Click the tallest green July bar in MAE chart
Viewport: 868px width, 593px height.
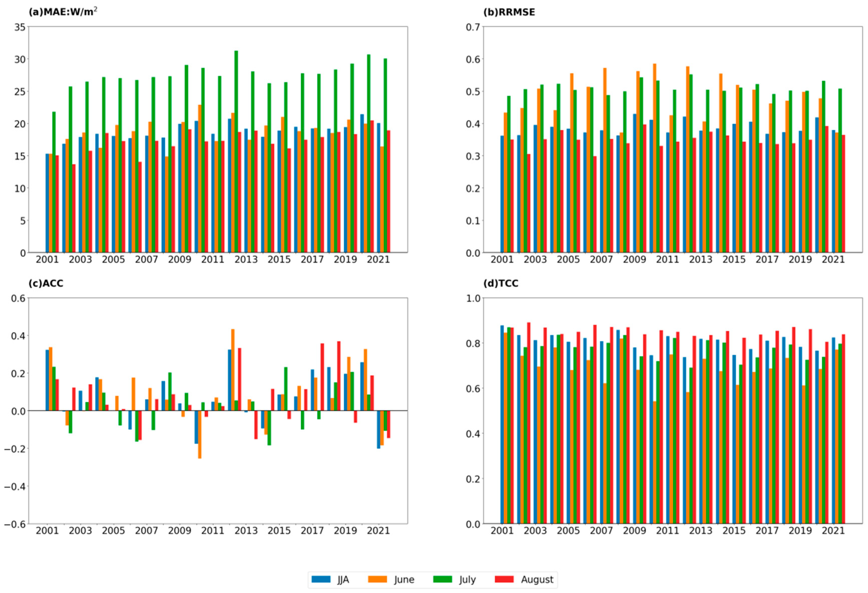pyautogui.click(x=236, y=149)
